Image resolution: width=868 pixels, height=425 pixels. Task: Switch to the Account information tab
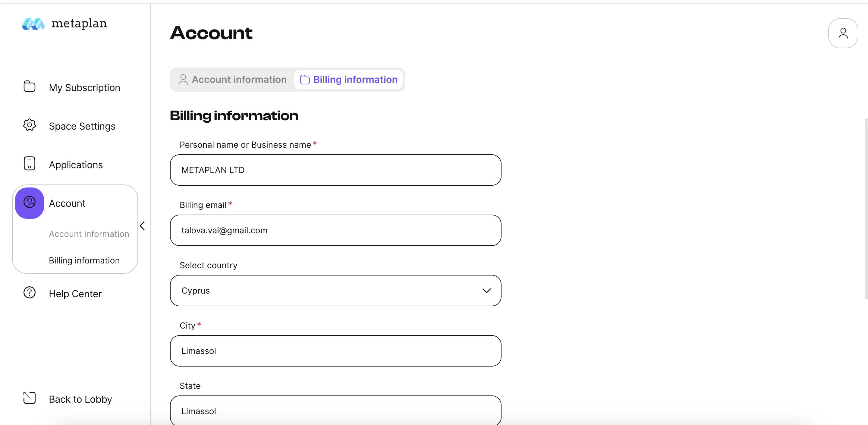[232, 80]
